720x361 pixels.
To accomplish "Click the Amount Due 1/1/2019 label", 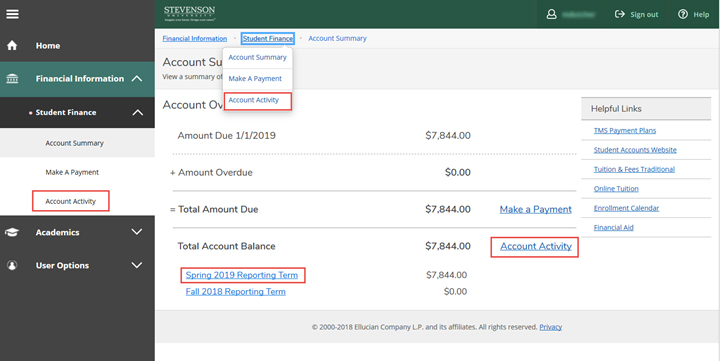I will (226, 135).
